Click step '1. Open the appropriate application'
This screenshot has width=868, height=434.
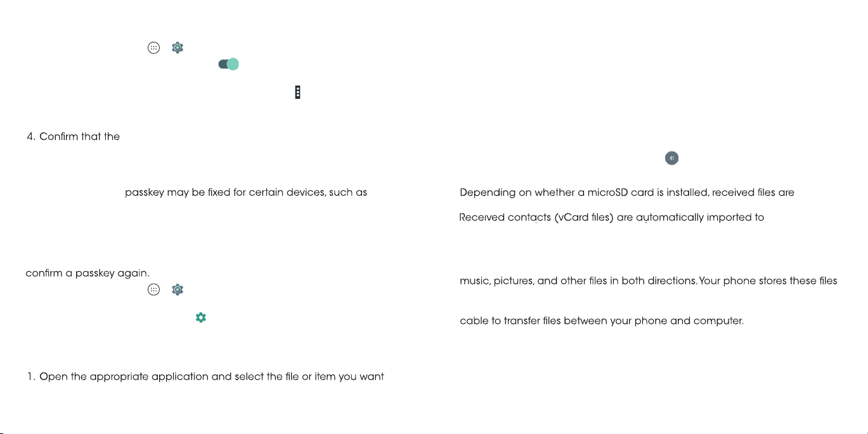(x=118, y=377)
